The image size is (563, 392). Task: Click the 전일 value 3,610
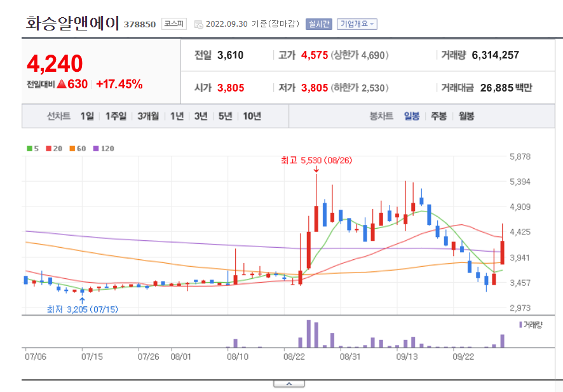pyautogui.click(x=230, y=55)
